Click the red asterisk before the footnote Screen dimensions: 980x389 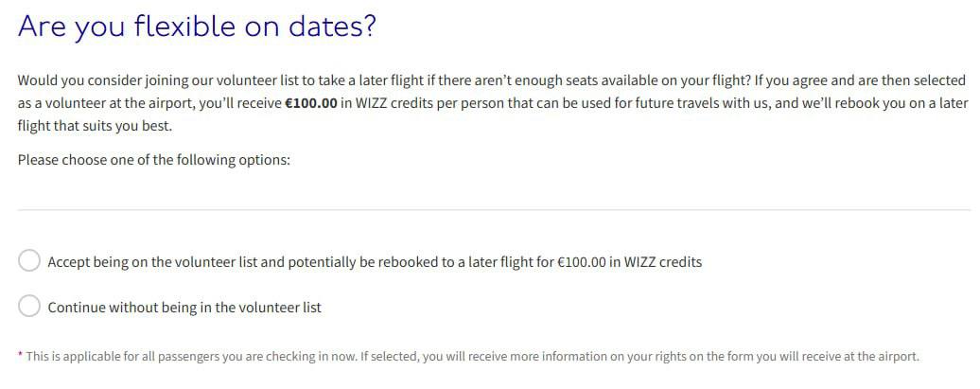pyautogui.click(x=20, y=356)
